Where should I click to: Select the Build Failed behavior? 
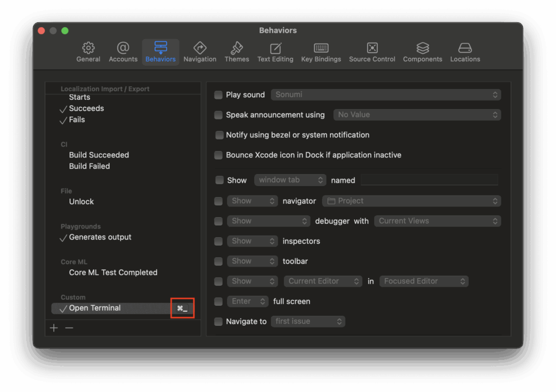click(90, 166)
